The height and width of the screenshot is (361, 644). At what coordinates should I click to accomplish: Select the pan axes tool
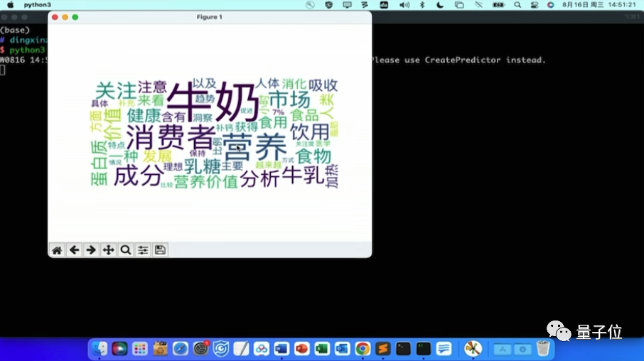tap(108, 250)
